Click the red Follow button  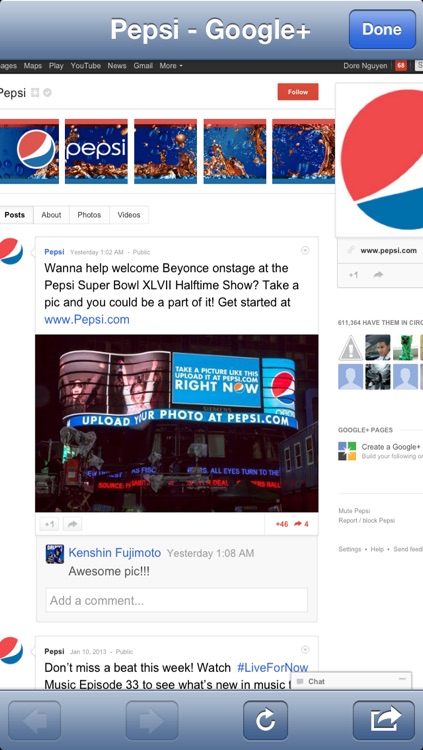tap(298, 92)
